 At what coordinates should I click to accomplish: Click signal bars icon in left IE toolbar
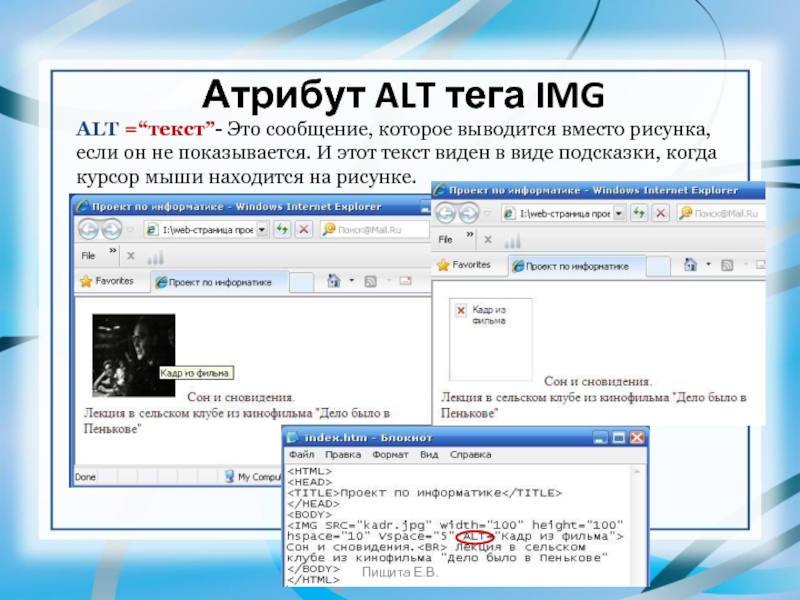click(x=156, y=257)
